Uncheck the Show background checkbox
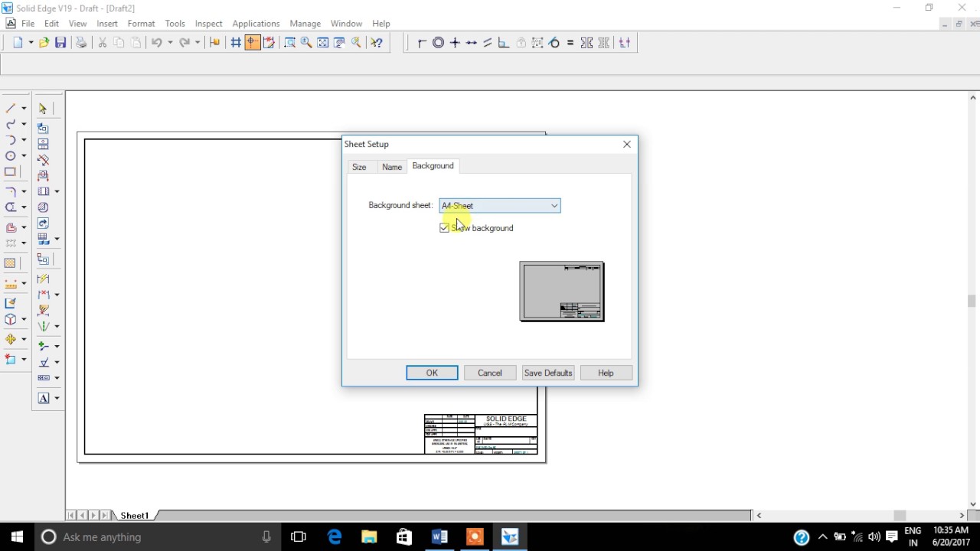This screenshot has height=551, width=980. (x=444, y=228)
